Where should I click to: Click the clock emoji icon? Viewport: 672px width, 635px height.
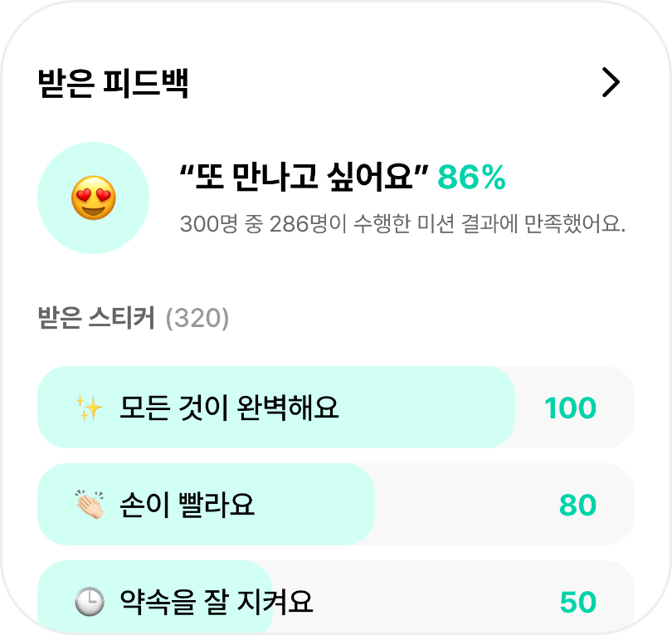[x=89, y=602]
